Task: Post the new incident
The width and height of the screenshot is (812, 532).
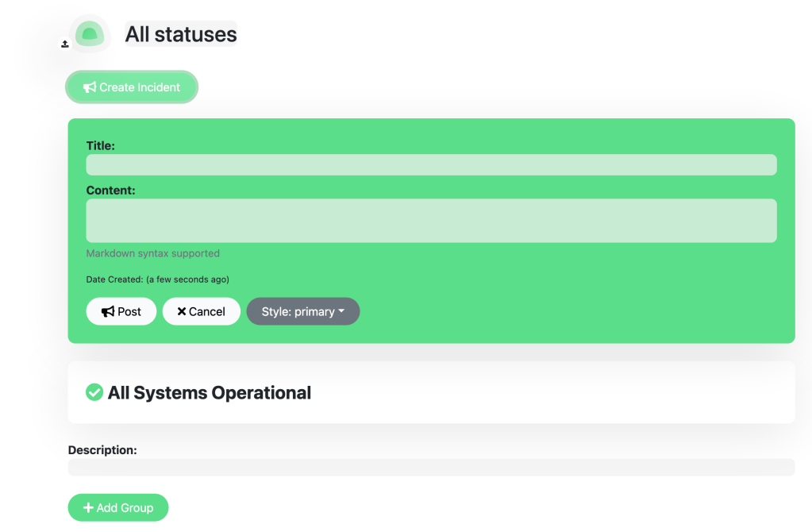Action: [x=121, y=312]
